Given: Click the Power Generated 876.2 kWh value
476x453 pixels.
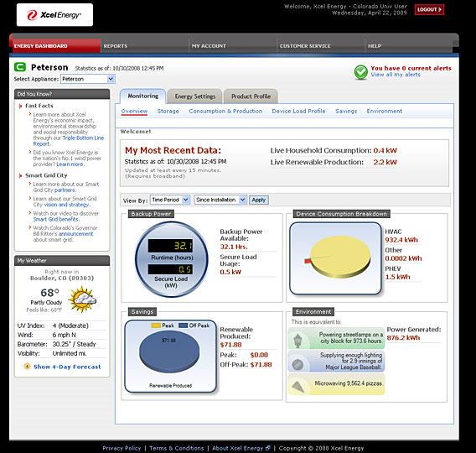Looking at the screenshot, I should (403, 338).
